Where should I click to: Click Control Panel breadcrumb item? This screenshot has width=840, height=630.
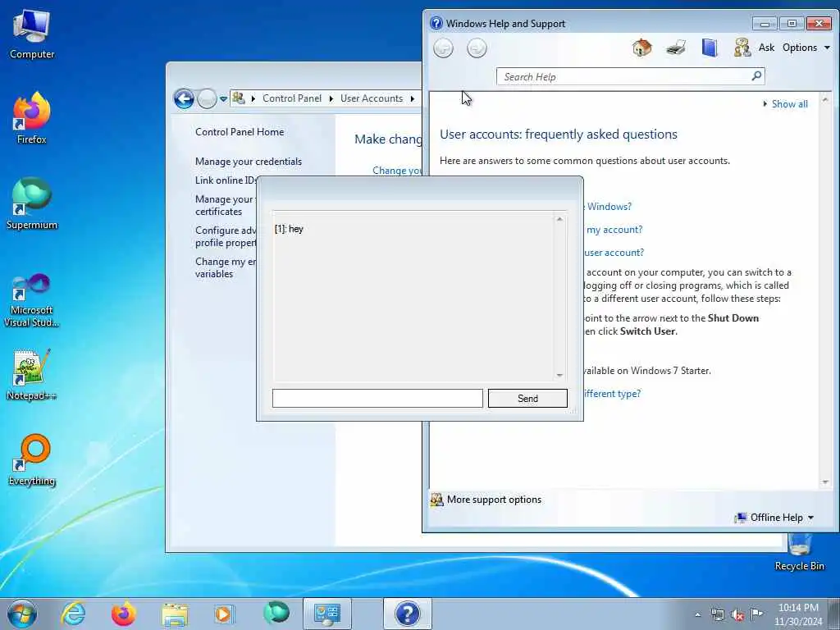[292, 98]
